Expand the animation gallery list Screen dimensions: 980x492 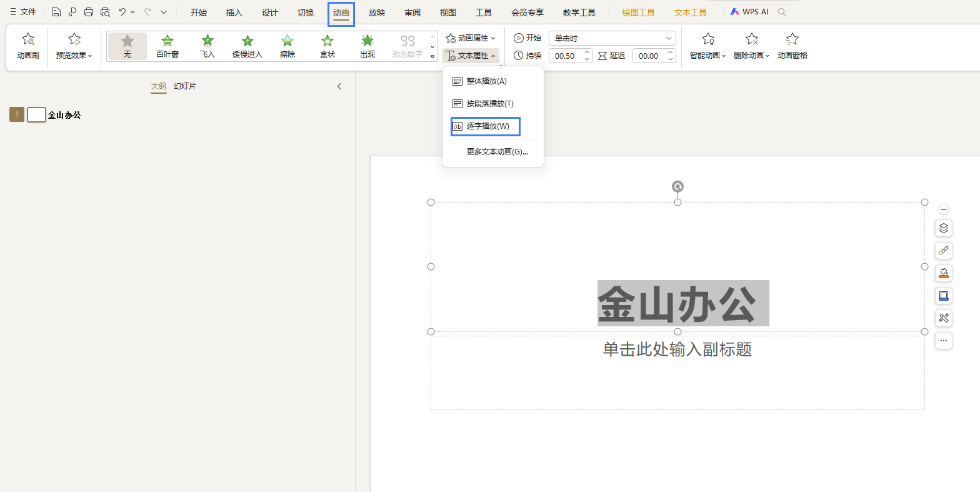coord(432,57)
